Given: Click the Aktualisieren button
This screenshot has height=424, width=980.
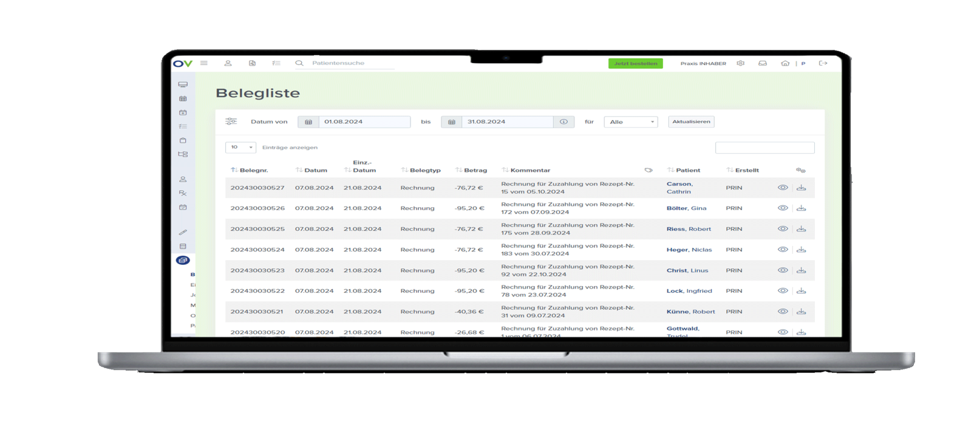Looking at the screenshot, I should point(691,121).
